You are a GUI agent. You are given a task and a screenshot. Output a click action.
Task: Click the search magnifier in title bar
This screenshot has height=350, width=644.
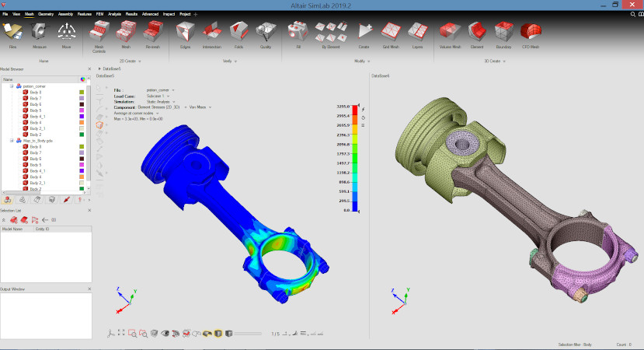coord(633,14)
